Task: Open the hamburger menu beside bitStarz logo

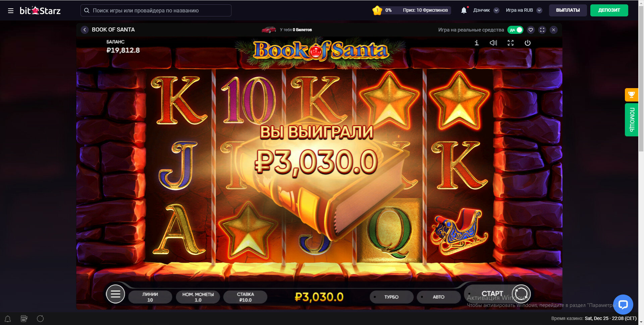Action: (11, 11)
